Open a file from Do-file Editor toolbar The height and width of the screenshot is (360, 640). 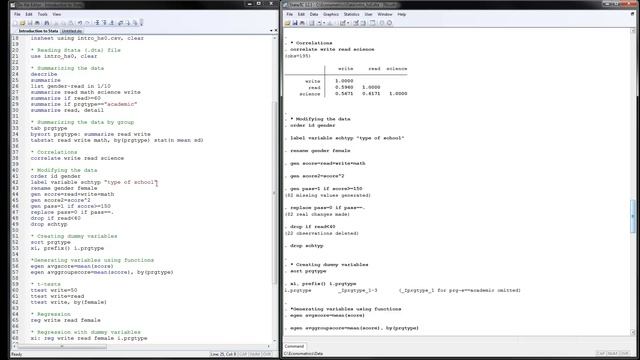pyautogui.click(x=22, y=23)
